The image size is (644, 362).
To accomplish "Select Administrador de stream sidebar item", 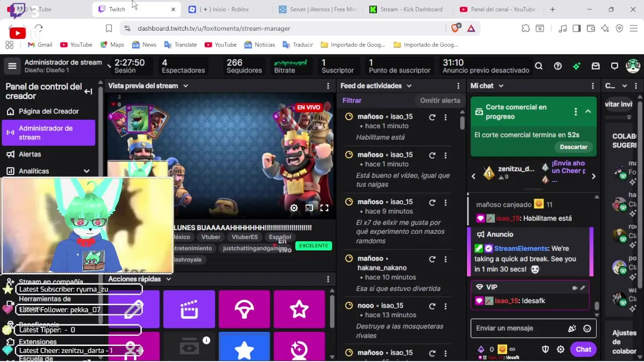I will tap(48, 133).
